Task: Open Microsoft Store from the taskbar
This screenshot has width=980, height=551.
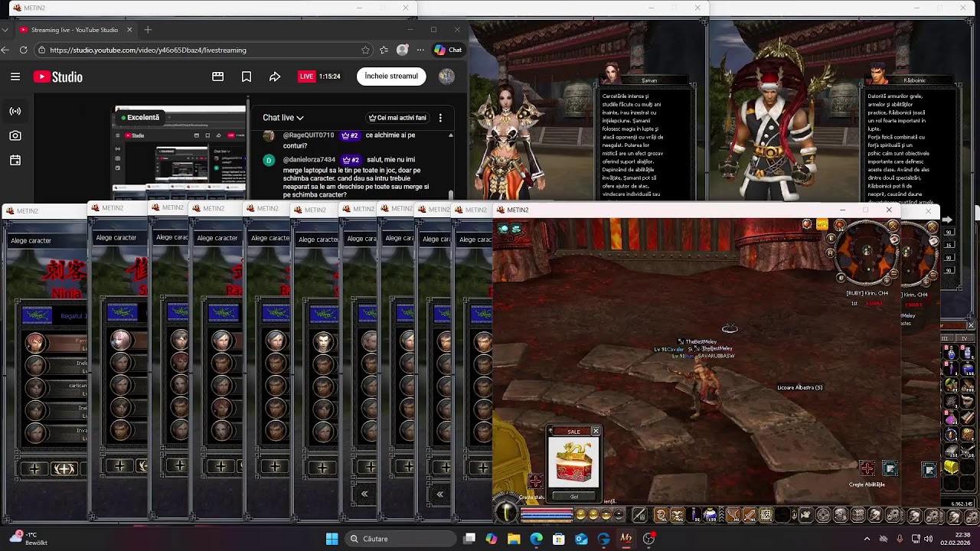Action: point(559,539)
